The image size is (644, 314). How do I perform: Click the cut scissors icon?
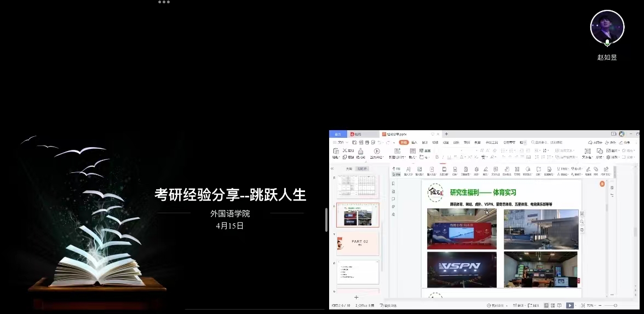click(x=344, y=150)
